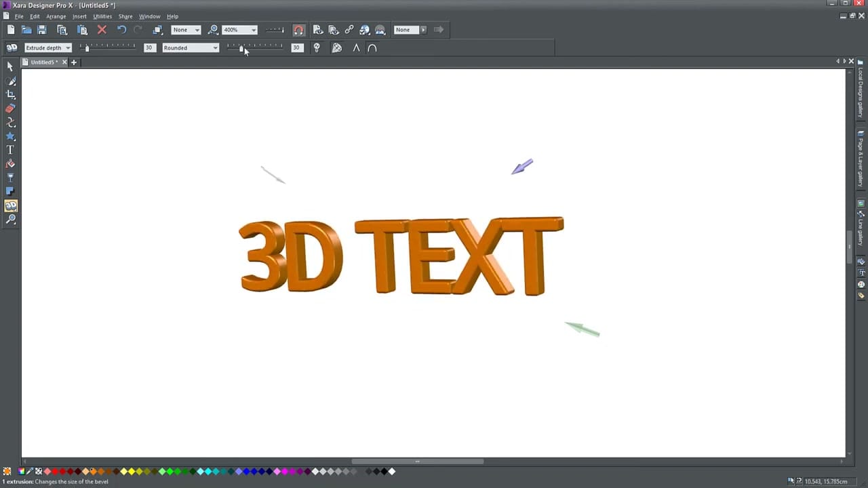Image resolution: width=868 pixels, height=488 pixels.
Task: Select the Text tool in the toolbox
Action: pyautogui.click(x=10, y=150)
